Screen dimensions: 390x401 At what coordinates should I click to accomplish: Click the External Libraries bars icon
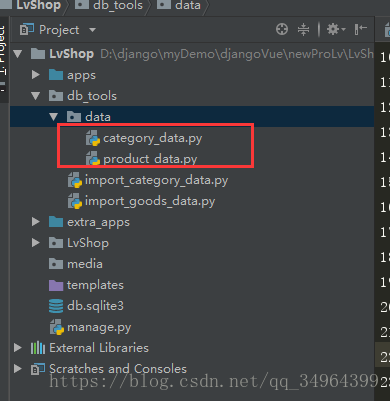(38, 348)
